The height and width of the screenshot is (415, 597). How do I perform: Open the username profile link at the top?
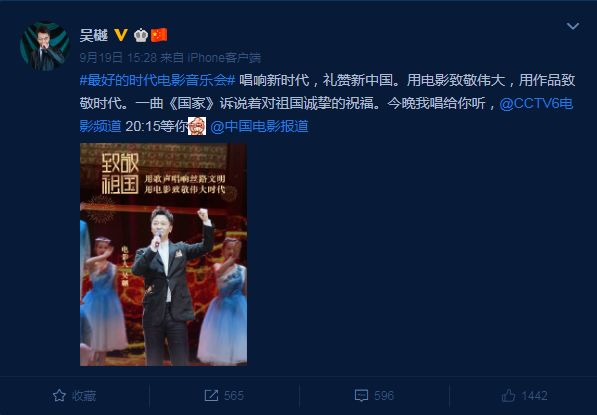coord(94,35)
